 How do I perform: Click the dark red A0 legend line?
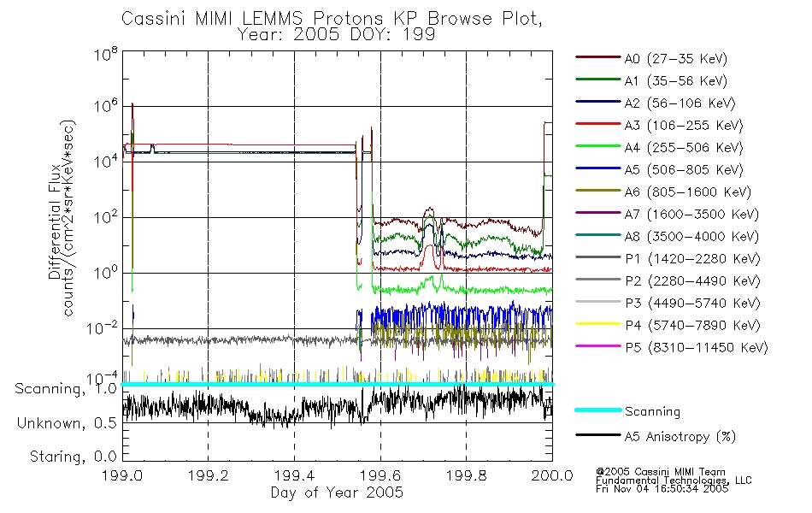click(x=597, y=57)
